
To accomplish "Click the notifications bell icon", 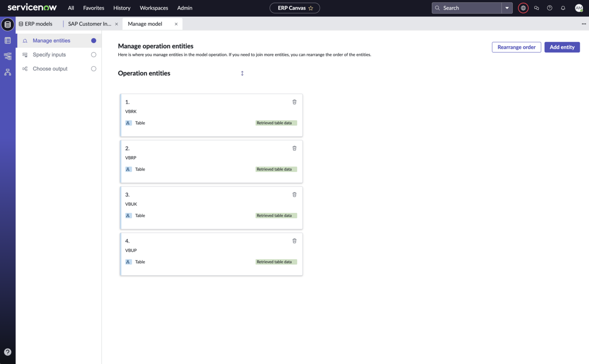I will [563, 8].
